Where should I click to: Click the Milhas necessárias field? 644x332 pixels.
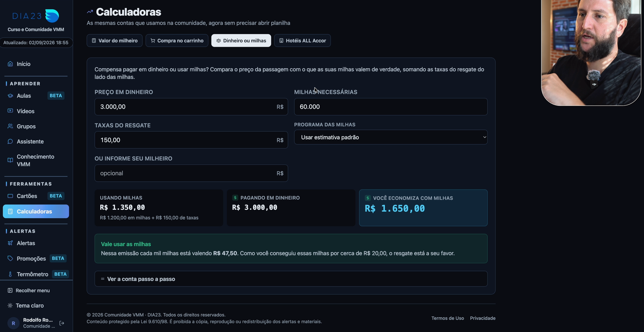point(391,107)
